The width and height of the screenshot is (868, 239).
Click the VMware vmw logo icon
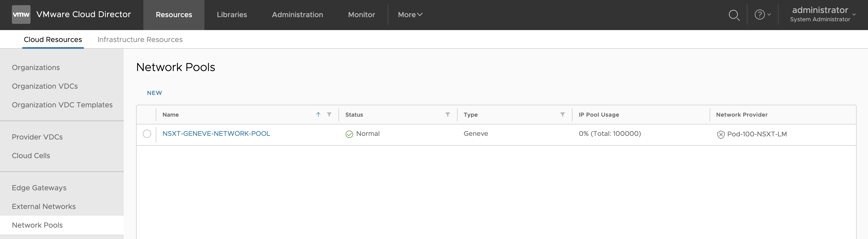(21, 15)
